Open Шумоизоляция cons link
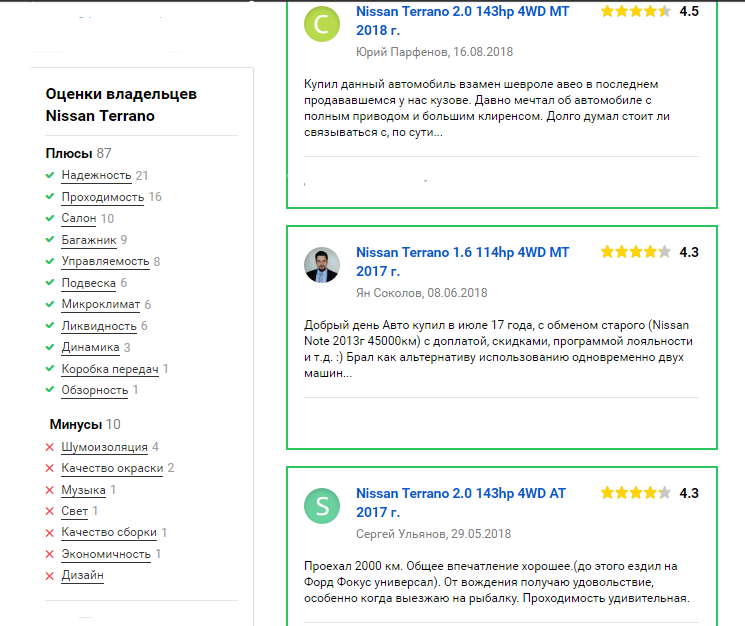The image size is (745, 626). (105, 447)
